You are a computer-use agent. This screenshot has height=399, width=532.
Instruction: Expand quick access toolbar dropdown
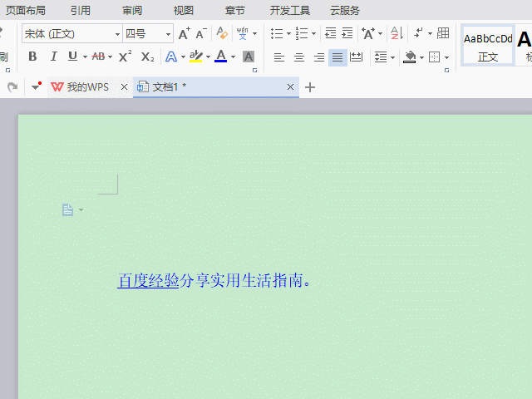click(37, 86)
